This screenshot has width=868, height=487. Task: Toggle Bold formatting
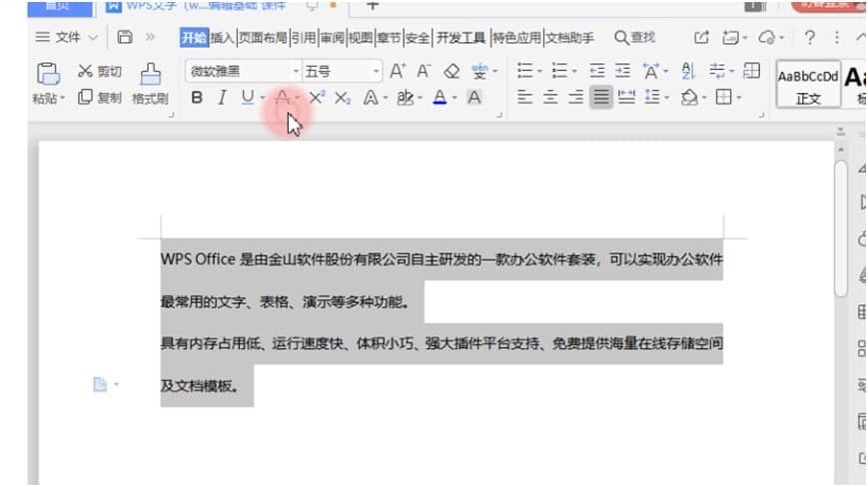coord(197,98)
